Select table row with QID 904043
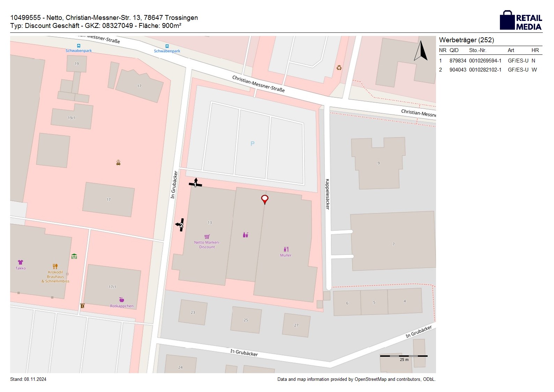Screen dimensions: 554x392 point(490,70)
